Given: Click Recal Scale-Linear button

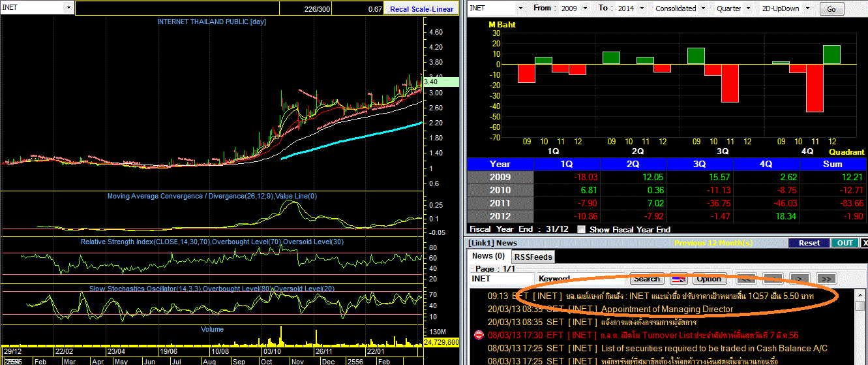Looking at the screenshot, I should pyautogui.click(x=421, y=9).
